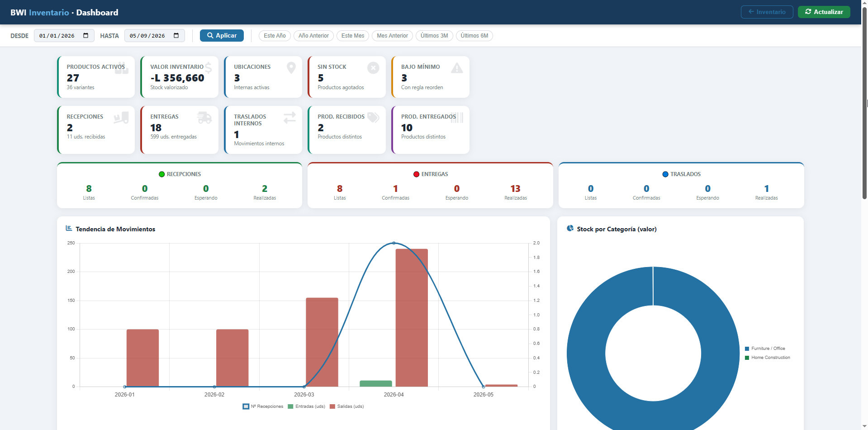
Task: Refresh dashboard with Actualizar button
Action: click(x=824, y=12)
